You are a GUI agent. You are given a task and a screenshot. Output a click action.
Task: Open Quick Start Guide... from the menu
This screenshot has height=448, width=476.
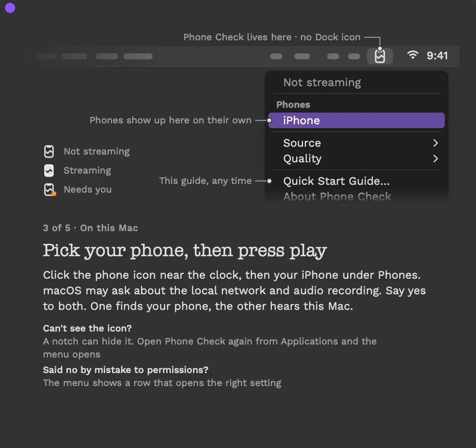click(x=357, y=181)
